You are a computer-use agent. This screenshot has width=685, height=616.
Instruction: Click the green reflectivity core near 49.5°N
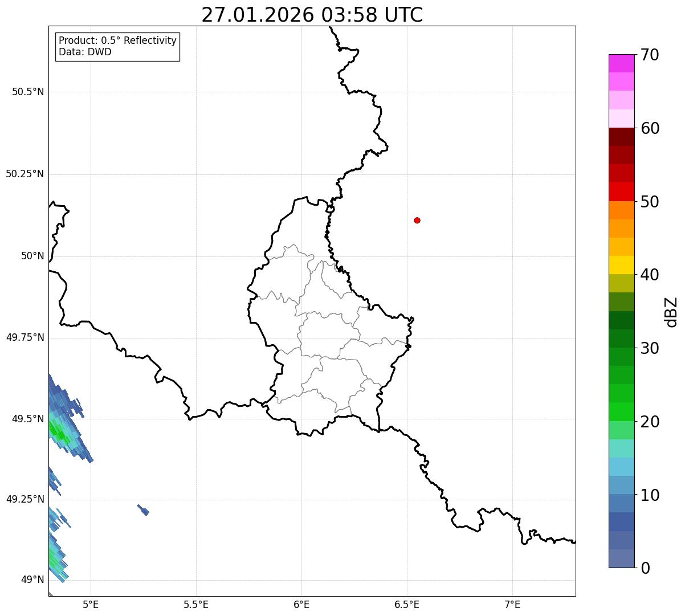59,431
